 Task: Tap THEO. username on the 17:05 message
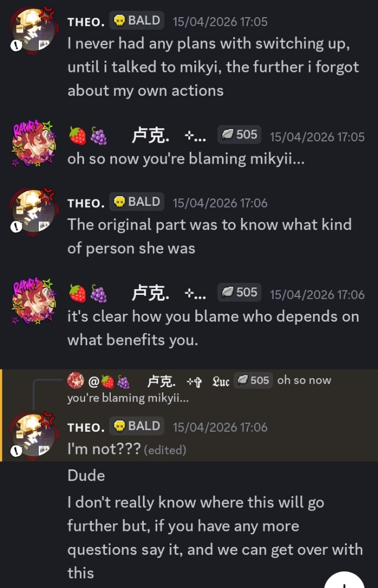click(86, 22)
